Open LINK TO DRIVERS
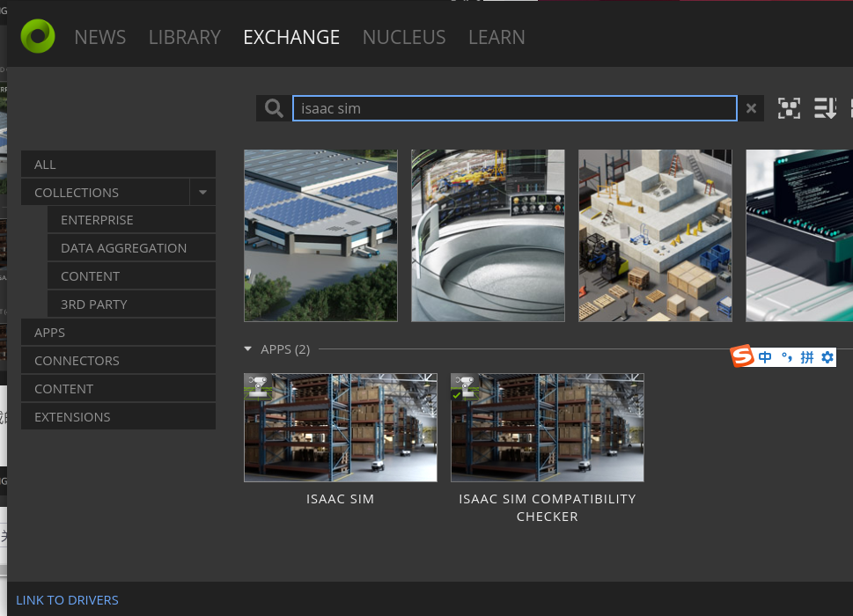 click(x=68, y=599)
